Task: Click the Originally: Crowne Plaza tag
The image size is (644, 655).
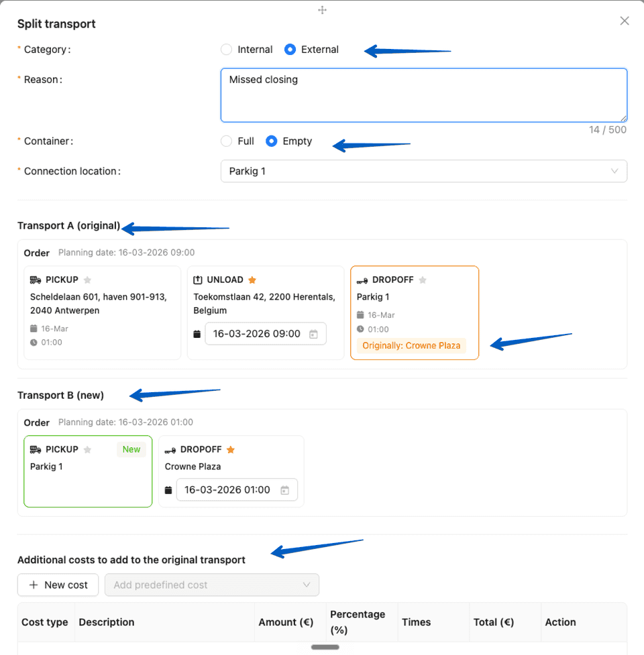Action: (411, 346)
